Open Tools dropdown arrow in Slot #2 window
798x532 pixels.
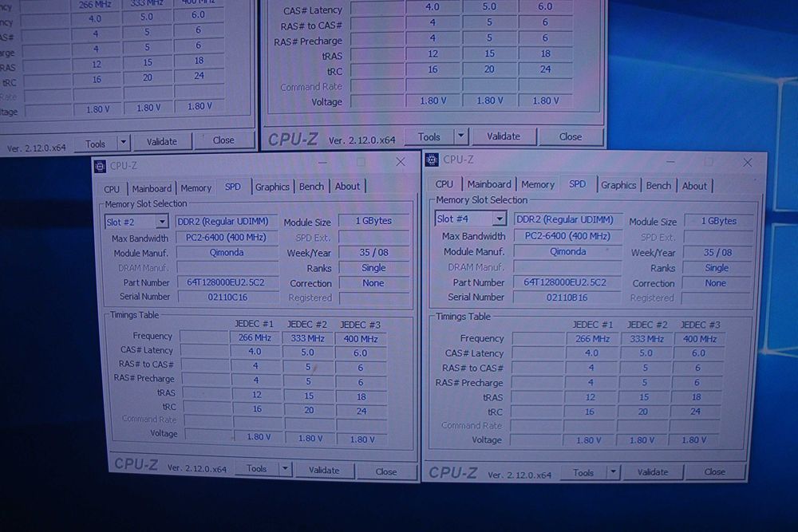coord(285,468)
